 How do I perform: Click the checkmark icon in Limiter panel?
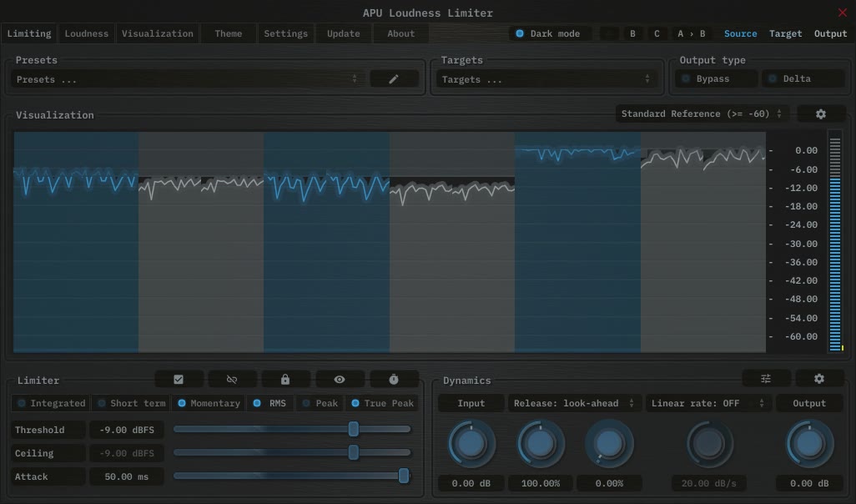pos(179,379)
